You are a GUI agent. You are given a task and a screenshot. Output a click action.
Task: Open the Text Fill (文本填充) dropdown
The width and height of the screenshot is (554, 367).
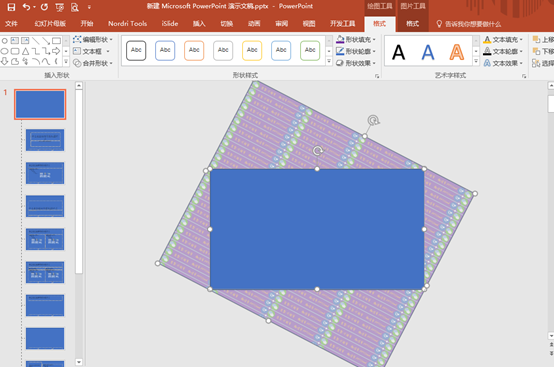coord(503,40)
